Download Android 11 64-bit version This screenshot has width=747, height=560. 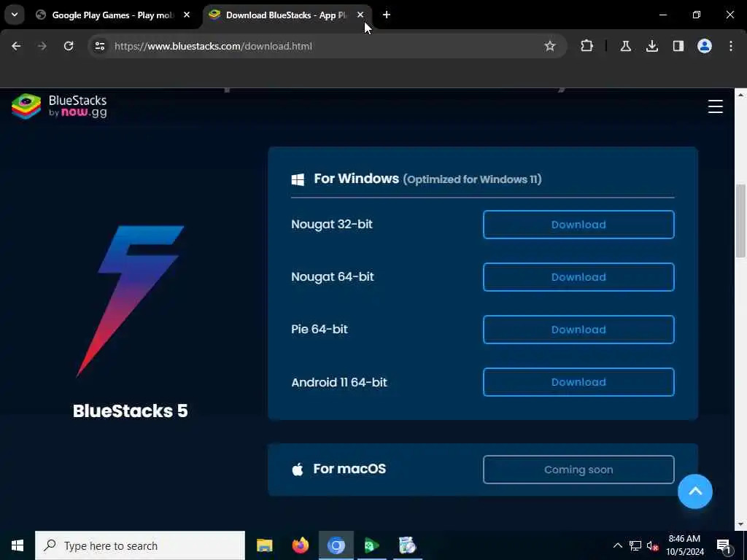click(x=578, y=382)
